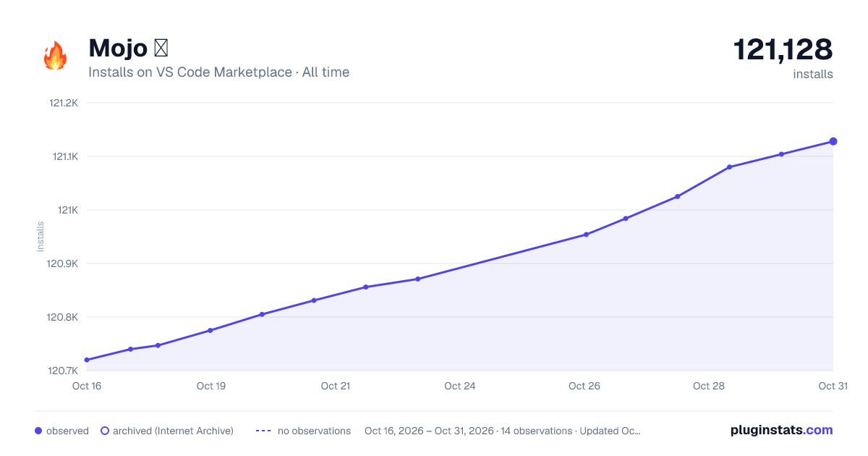Click the 'observed' legend label
Screen dimensions: 868x456
click(67, 431)
